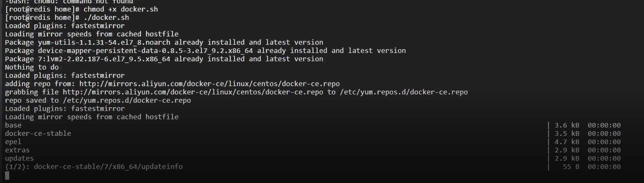Click the "extras" repository row label
Screen dimensions: 644x183
[x=17, y=150]
